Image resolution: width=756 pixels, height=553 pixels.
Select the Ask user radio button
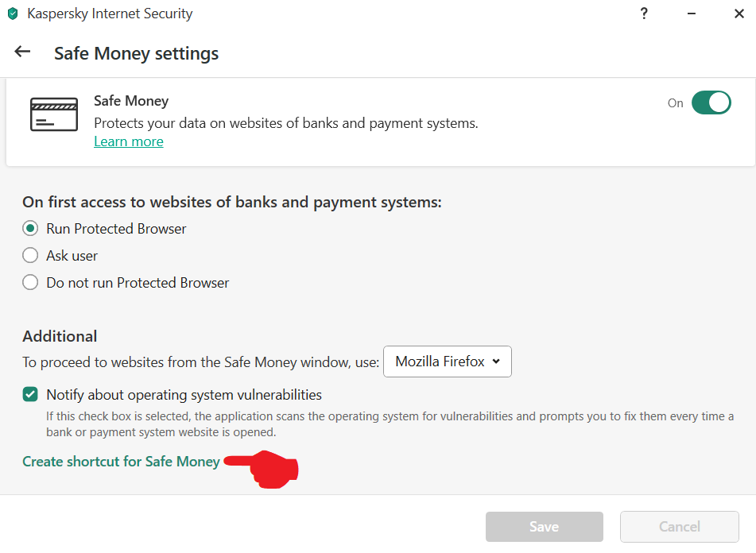[x=30, y=256]
